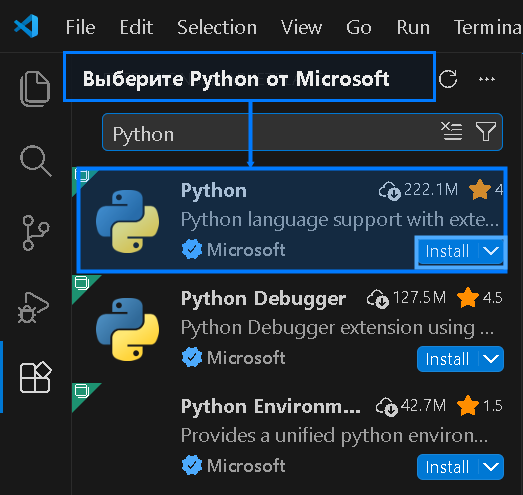Clear extensions search results
523x495 pixels.
tap(451, 131)
